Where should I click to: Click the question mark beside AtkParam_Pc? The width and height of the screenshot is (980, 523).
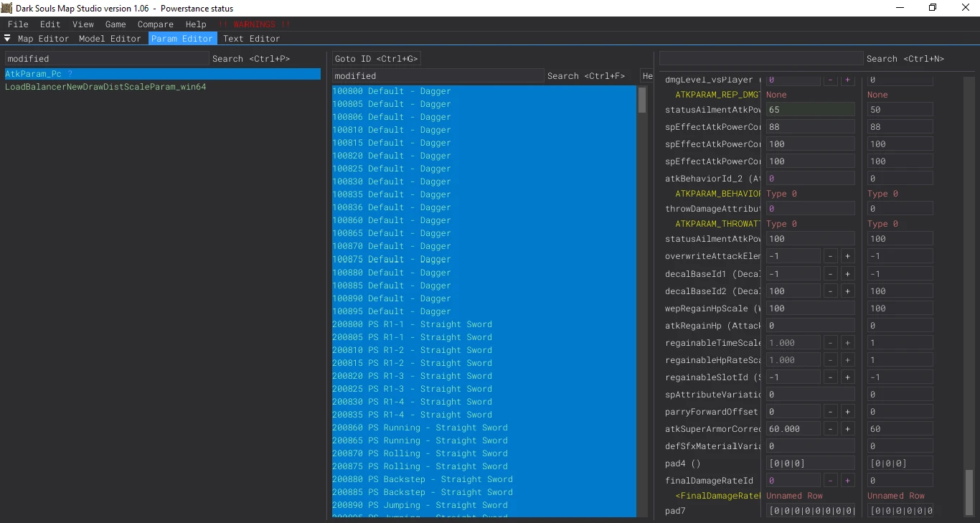click(70, 74)
